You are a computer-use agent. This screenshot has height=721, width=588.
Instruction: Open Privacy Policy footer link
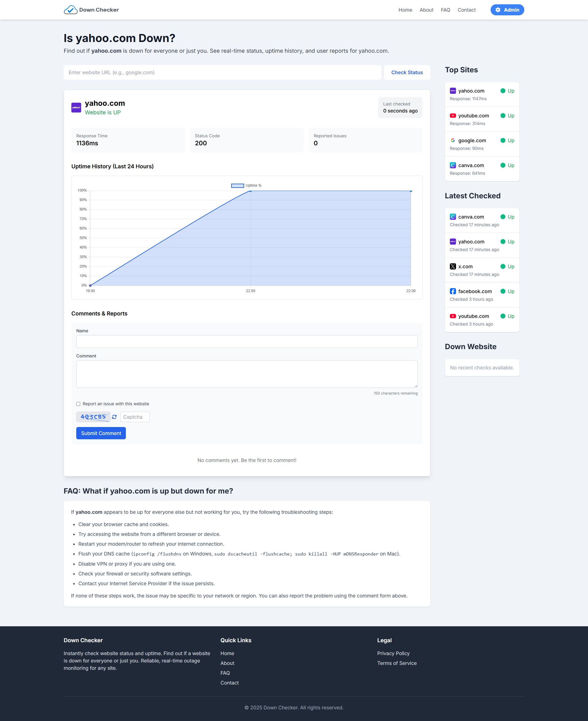coord(393,653)
